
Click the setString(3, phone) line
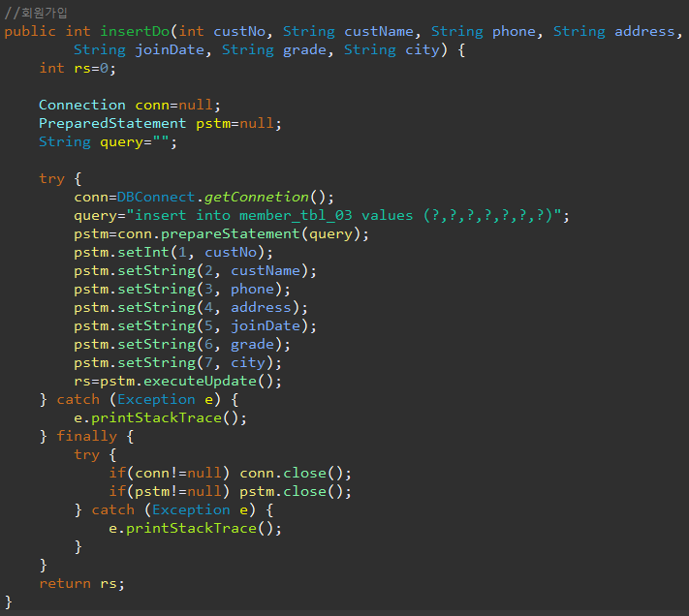tap(182, 290)
